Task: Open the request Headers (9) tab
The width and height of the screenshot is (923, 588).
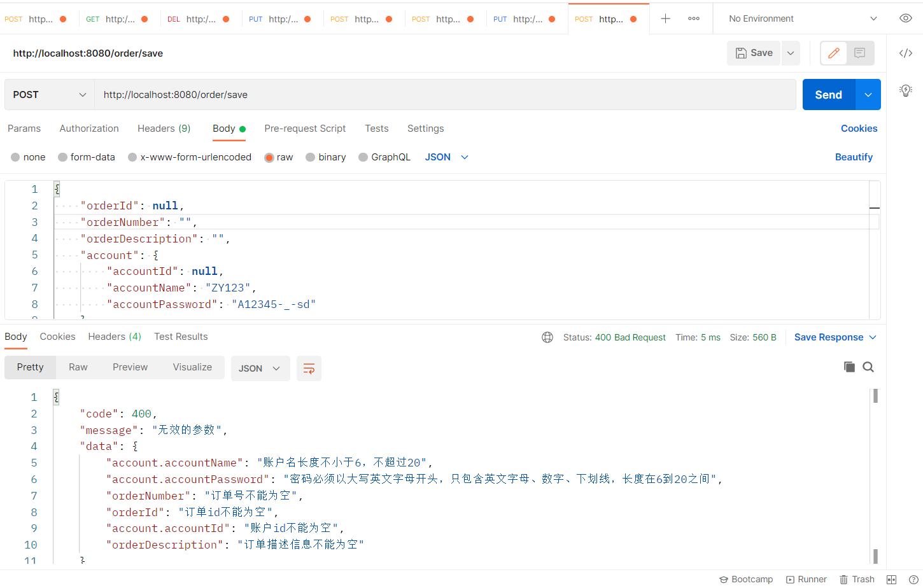Action: coord(164,129)
